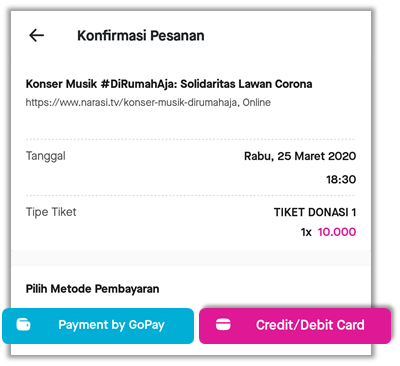400x366 pixels.
Task: Choose Payment by GoPay button
Action: click(98, 326)
